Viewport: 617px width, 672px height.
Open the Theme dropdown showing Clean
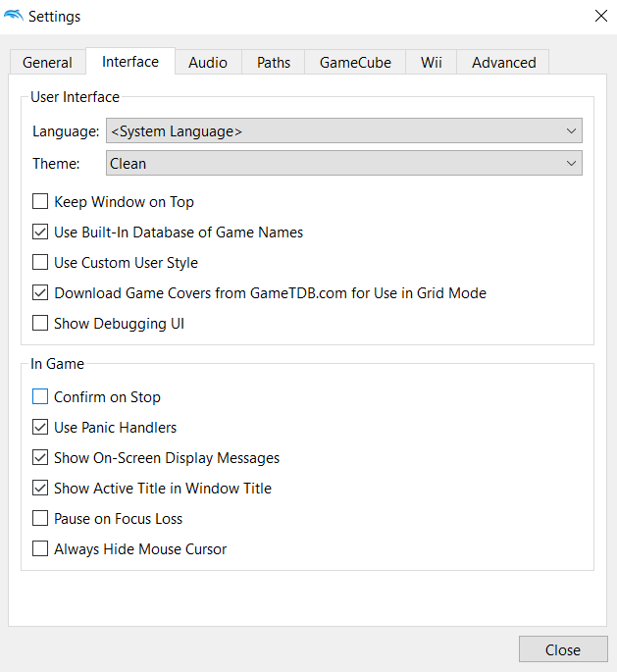click(x=343, y=164)
